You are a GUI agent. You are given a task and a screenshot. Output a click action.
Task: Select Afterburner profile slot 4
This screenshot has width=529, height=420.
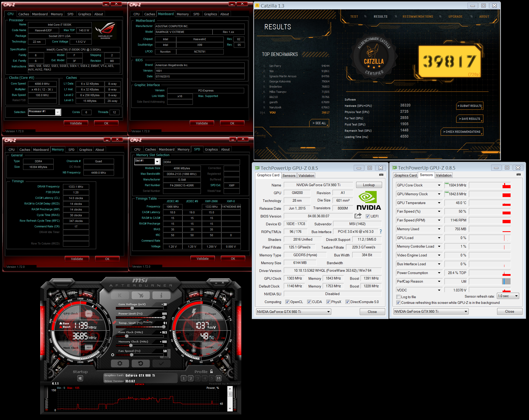204,378
